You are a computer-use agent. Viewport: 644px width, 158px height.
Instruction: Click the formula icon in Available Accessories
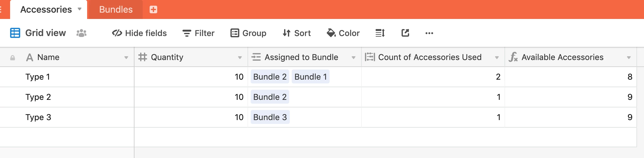pyautogui.click(x=513, y=57)
